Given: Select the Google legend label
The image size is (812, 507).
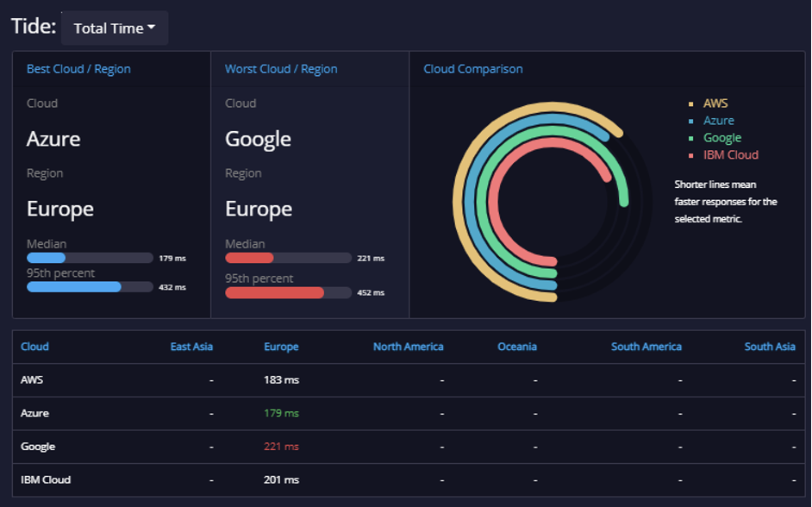Looking at the screenshot, I should point(721,138).
